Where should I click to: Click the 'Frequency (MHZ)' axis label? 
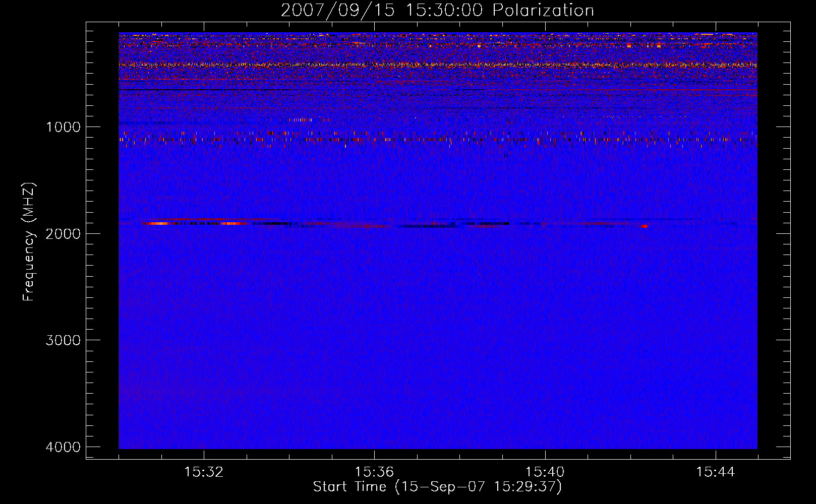29,242
